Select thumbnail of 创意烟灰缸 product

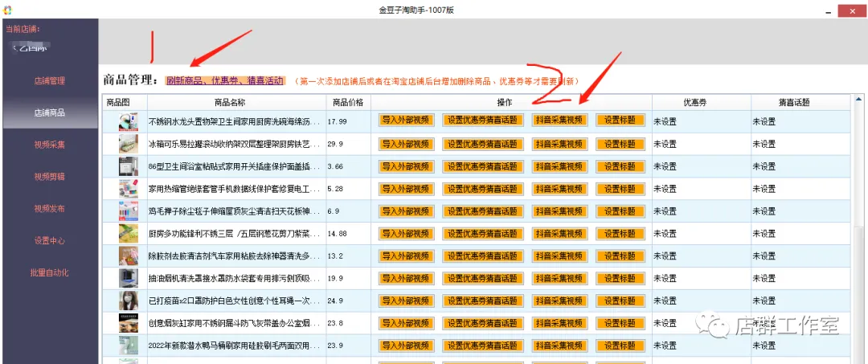coord(129,323)
